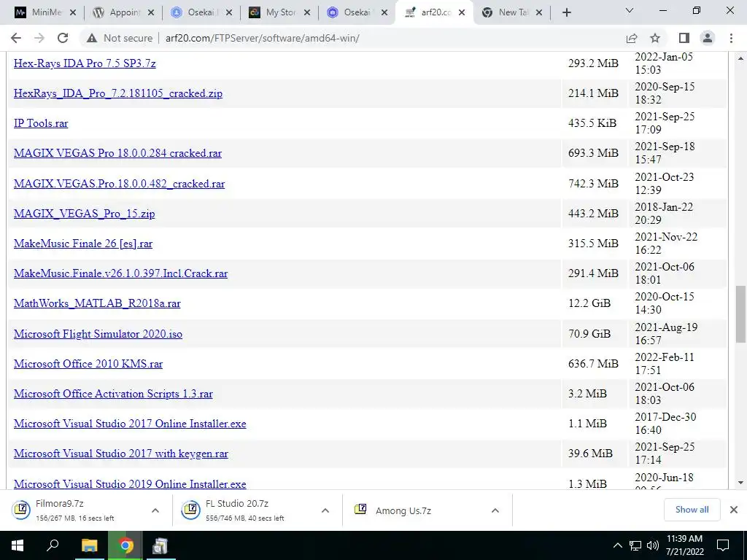Open Microsoft Visual Studio 2017 Online Installer.exe link
This screenshot has height=560, width=747.
pos(130,424)
